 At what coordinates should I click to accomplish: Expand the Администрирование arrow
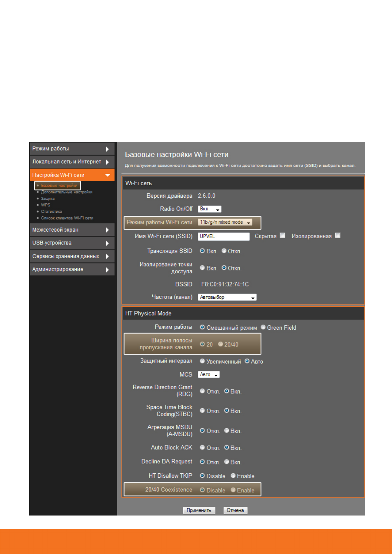click(x=107, y=270)
